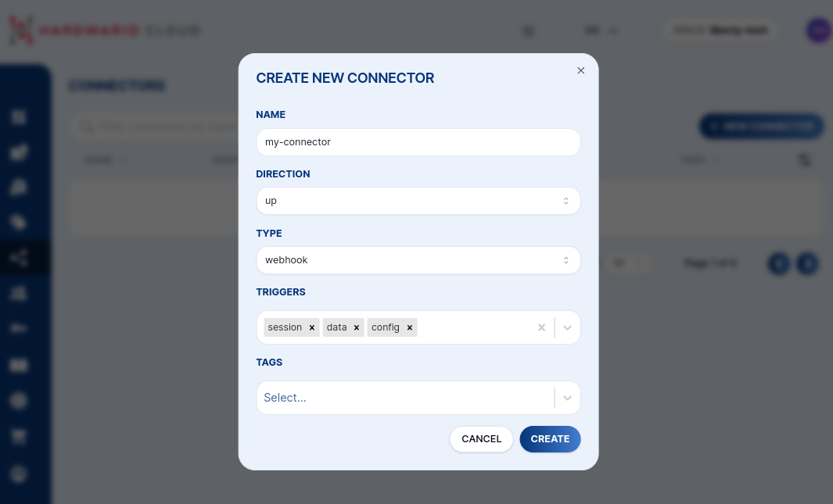Go to next page of connectors

coord(807,263)
